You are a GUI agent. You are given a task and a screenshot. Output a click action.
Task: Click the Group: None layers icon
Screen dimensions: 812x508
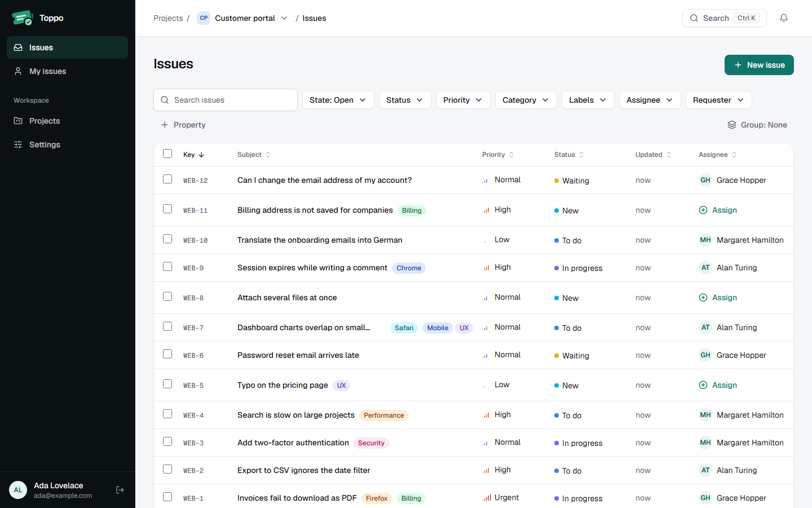pyautogui.click(x=732, y=125)
